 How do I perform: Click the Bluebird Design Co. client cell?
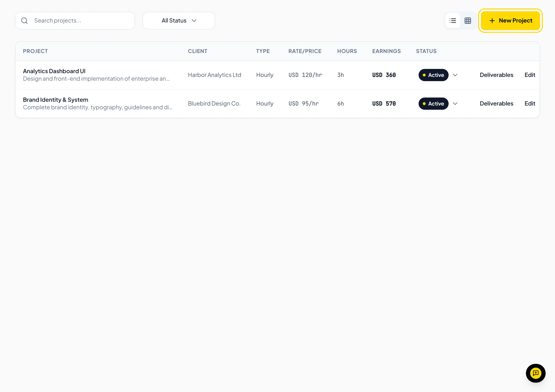coord(214,103)
